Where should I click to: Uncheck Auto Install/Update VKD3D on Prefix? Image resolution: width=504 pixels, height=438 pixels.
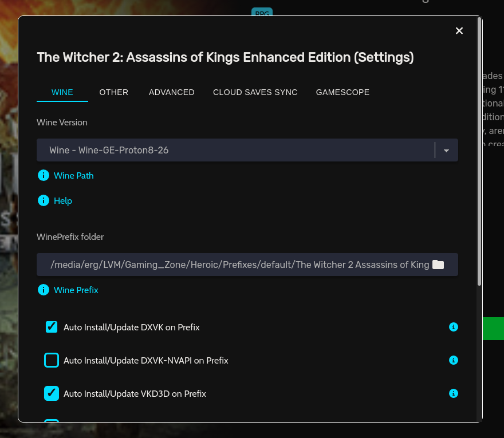coord(52,393)
